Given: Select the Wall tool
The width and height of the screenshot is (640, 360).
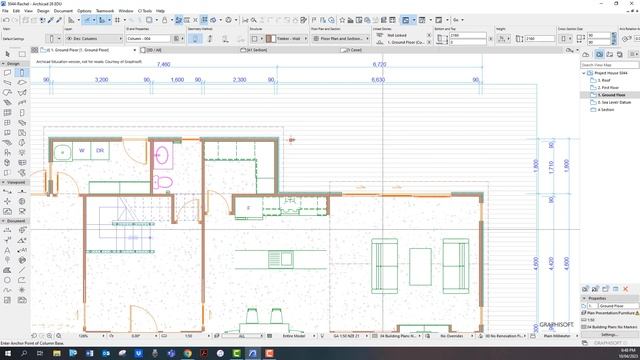Looking at the screenshot, I should [x=7, y=73].
